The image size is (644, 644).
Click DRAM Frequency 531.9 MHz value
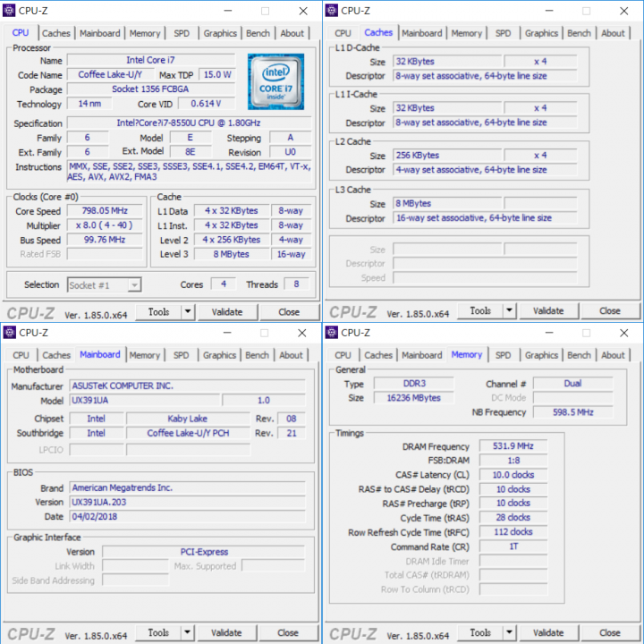tap(513, 445)
